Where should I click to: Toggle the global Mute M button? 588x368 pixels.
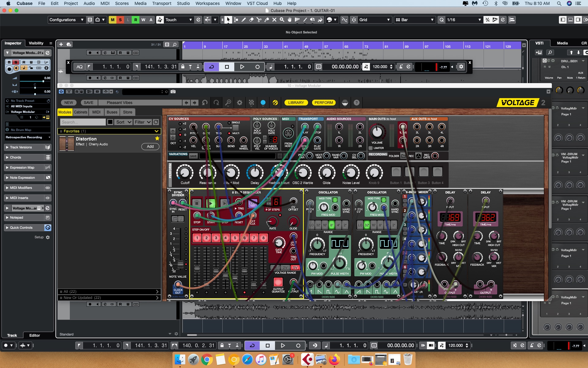(x=112, y=20)
